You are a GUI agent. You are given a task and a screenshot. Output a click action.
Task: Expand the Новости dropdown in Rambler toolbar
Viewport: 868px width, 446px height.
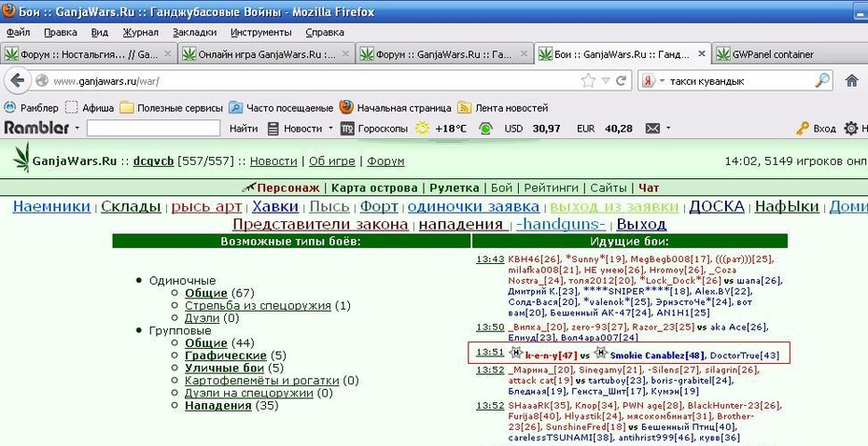(330, 129)
